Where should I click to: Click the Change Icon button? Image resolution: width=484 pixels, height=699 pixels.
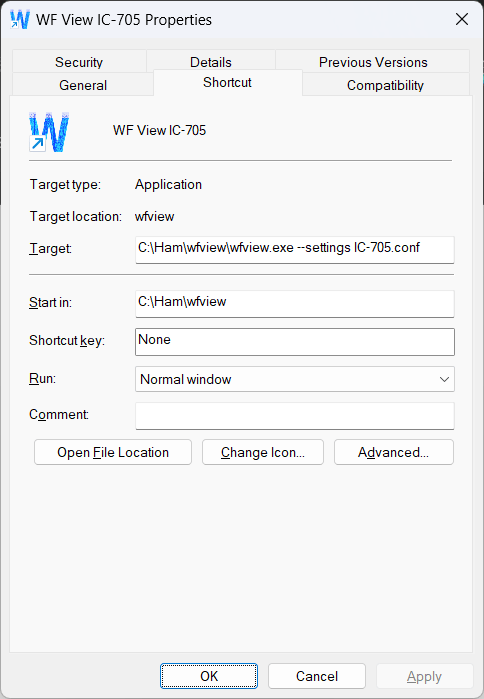click(263, 452)
